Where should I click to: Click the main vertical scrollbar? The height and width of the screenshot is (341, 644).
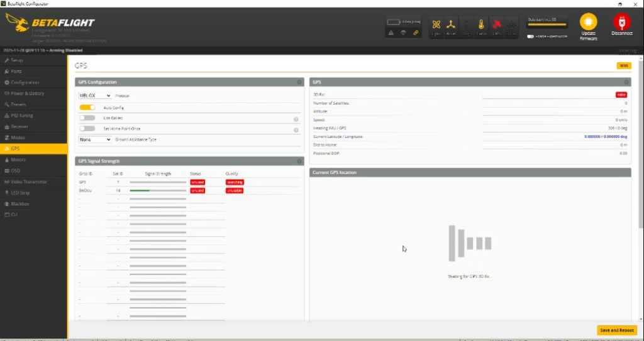tap(641, 144)
